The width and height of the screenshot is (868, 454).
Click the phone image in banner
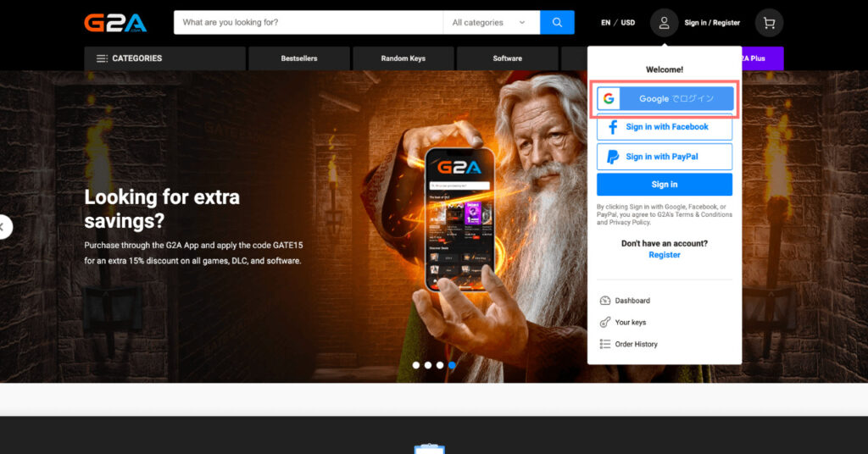[x=459, y=219]
